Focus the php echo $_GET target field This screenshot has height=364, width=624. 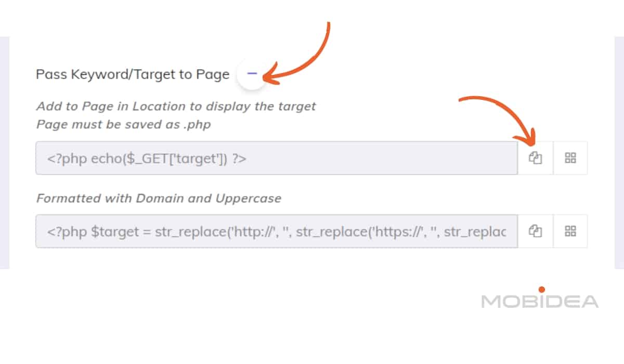coord(277,158)
